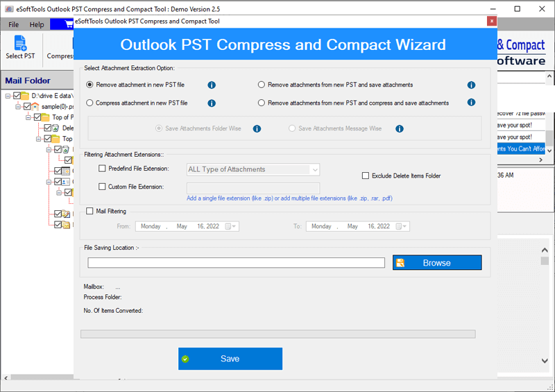Click the Browse button

[x=437, y=263]
